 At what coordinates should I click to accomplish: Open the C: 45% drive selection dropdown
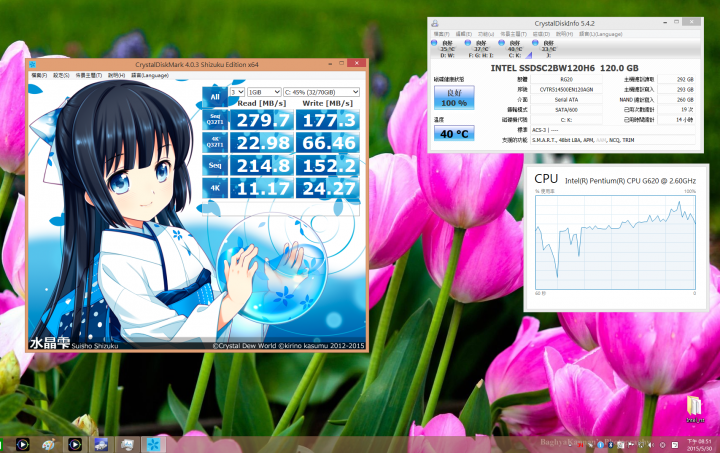[x=321, y=92]
